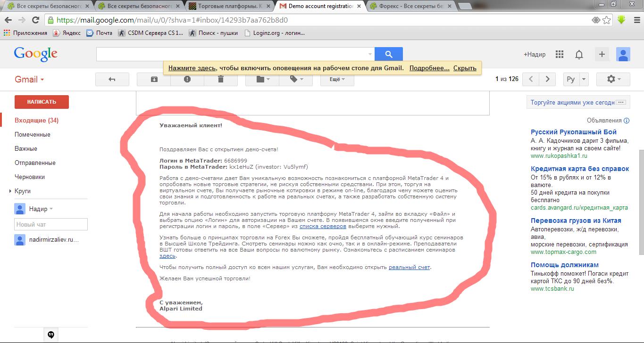
Task: Click the blue search magnifier button
Action: tap(389, 54)
